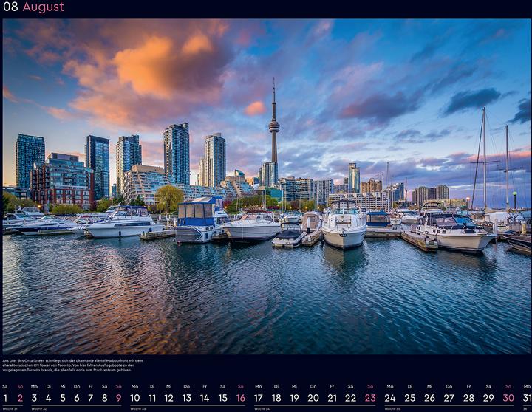
Task: Click date 10 starting Woche 33
Action: point(135,398)
